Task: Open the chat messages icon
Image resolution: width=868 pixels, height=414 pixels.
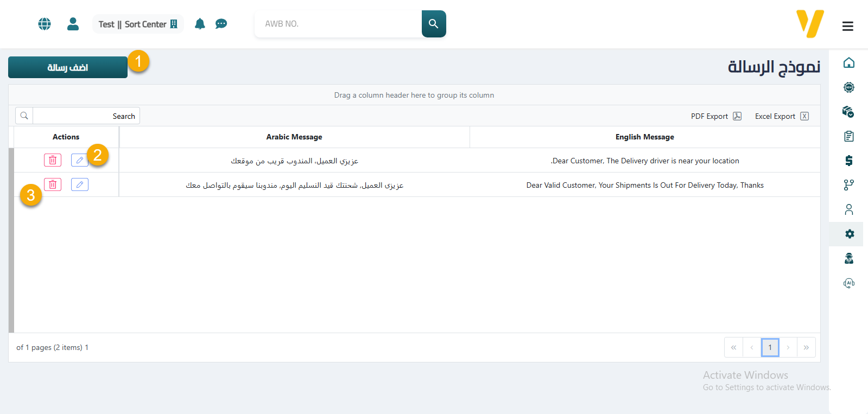Action: point(221,24)
